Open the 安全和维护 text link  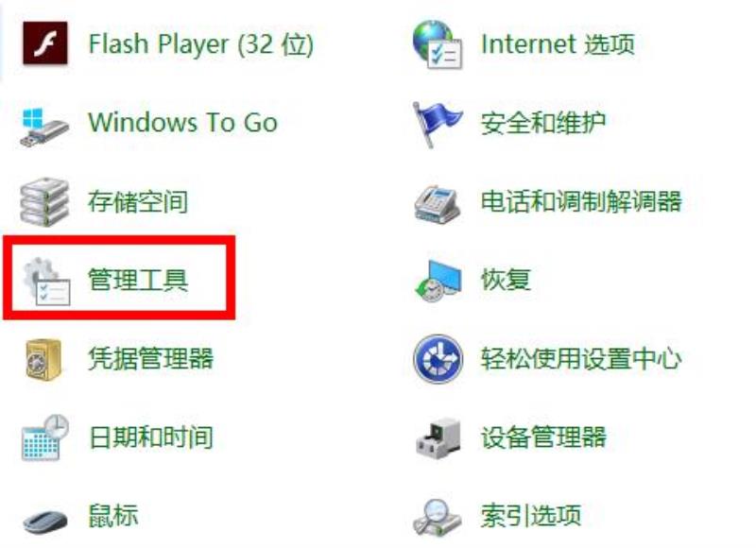coord(542,123)
